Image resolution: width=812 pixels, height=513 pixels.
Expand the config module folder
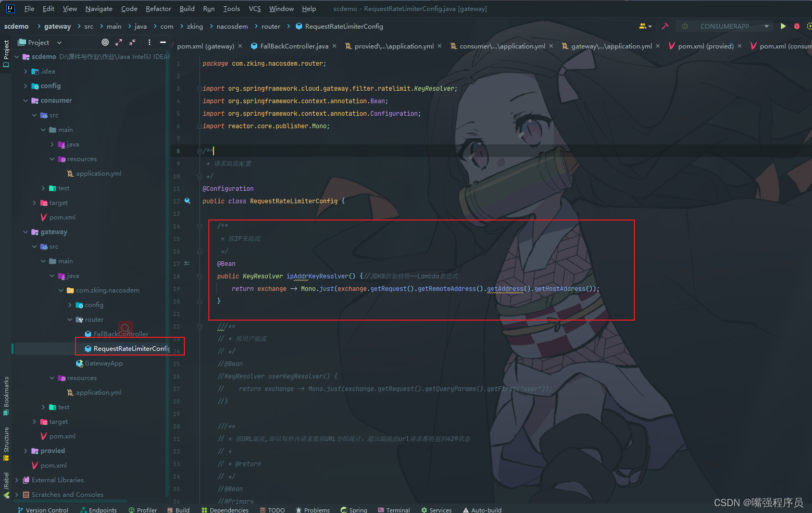[26, 85]
